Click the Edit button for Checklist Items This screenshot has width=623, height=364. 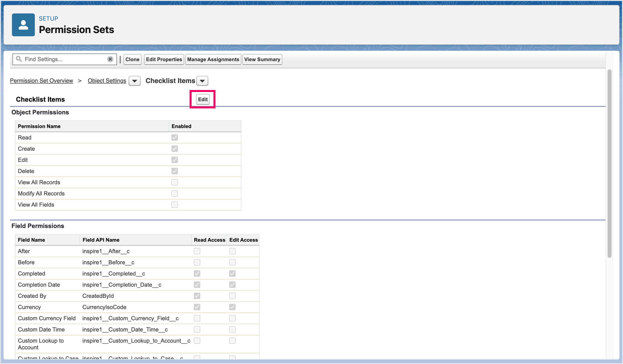203,99
